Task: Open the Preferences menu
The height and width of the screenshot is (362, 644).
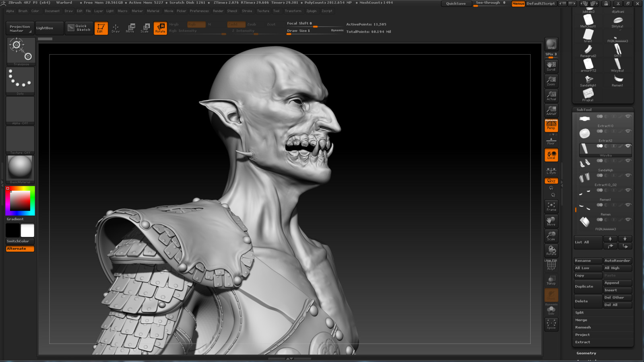Action: click(199, 11)
